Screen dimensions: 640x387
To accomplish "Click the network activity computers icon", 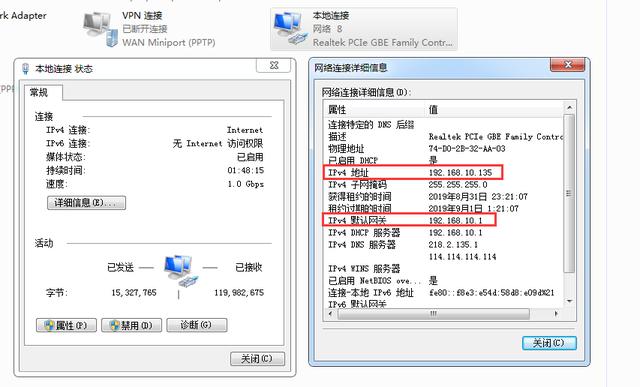I will [x=181, y=271].
